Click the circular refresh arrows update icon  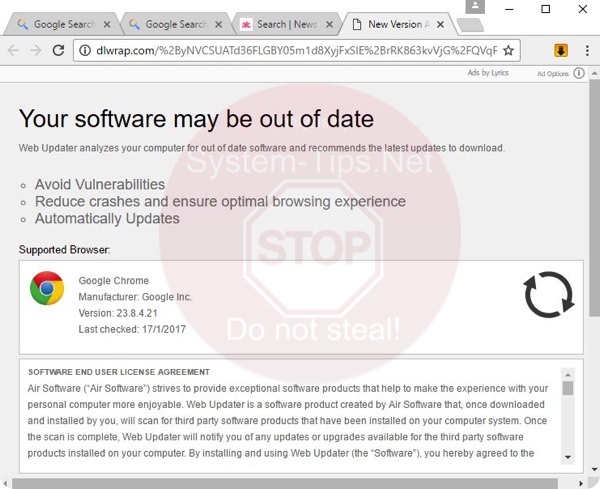click(548, 295)
